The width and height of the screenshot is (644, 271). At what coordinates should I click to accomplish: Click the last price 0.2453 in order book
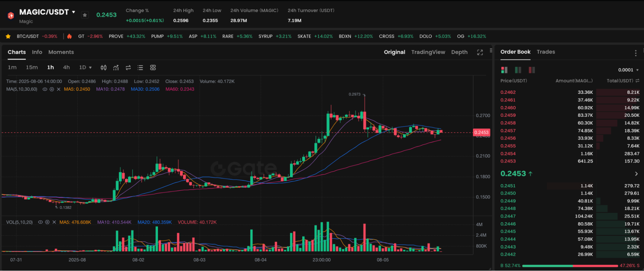tap(513, 174)
